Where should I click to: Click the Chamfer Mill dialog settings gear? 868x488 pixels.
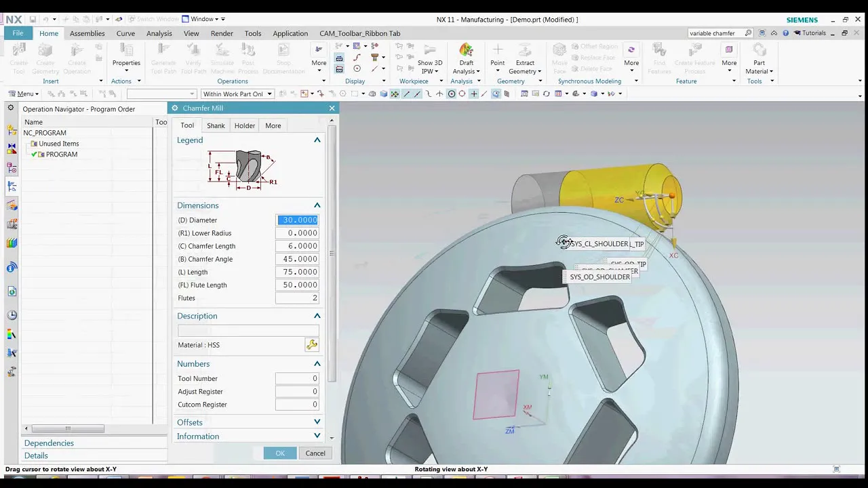(175, 108)
